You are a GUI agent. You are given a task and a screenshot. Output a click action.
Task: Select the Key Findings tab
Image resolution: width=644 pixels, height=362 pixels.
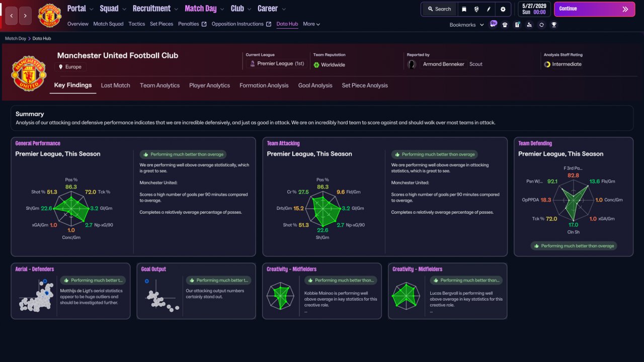point(73,85)
